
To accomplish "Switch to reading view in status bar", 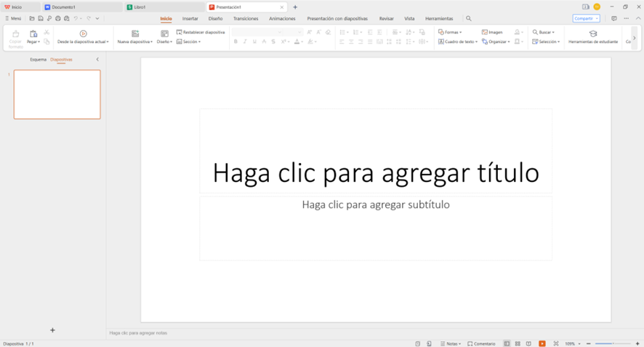I will 528,343.
